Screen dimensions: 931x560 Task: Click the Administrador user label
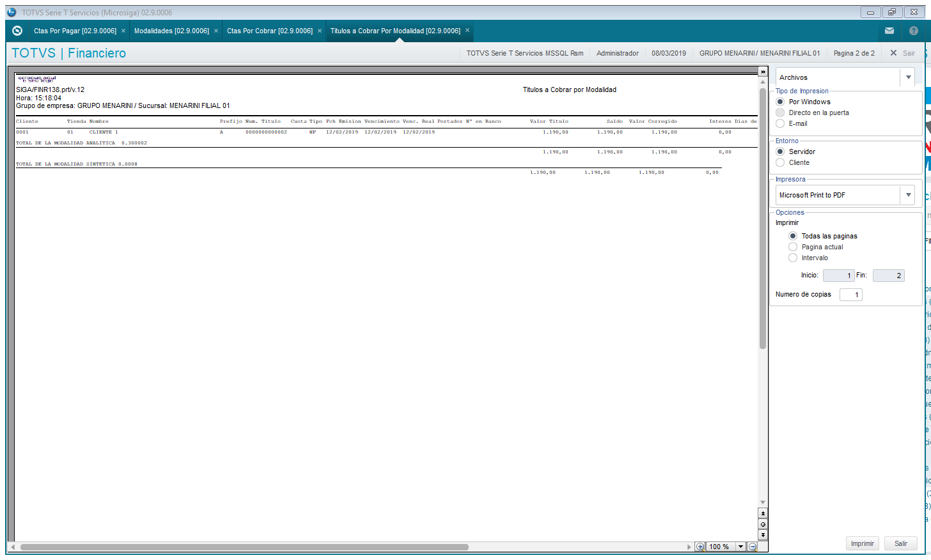click(x=618, y=53)
